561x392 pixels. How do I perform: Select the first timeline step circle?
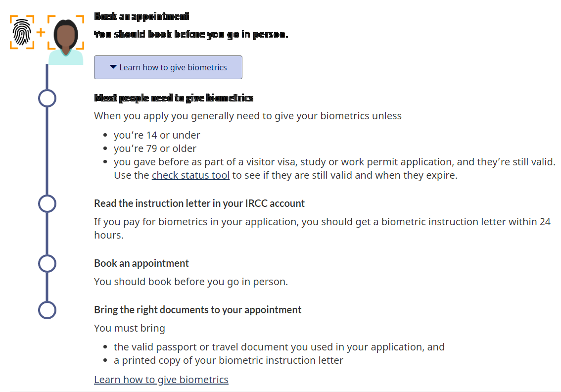tap(47, 98)
